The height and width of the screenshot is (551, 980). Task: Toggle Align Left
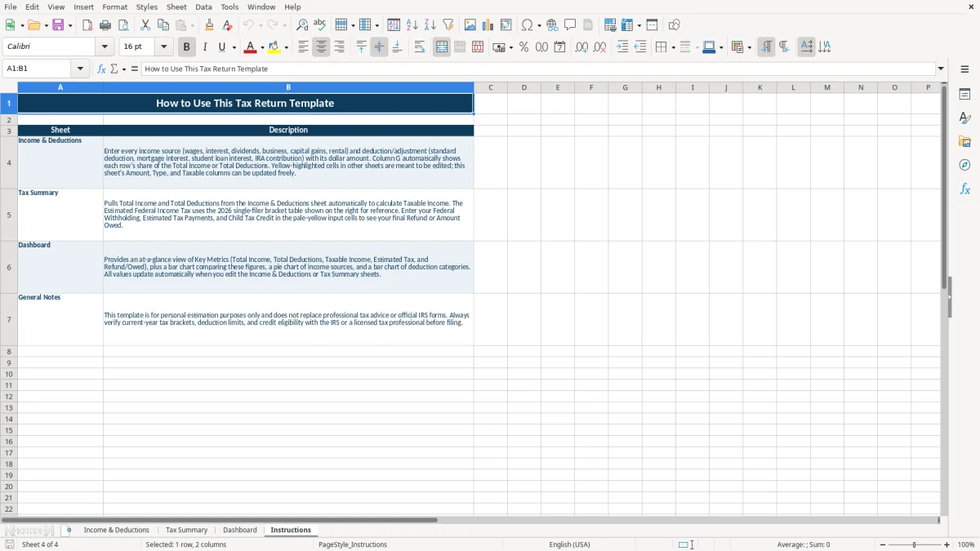click(x=303, y=47)
